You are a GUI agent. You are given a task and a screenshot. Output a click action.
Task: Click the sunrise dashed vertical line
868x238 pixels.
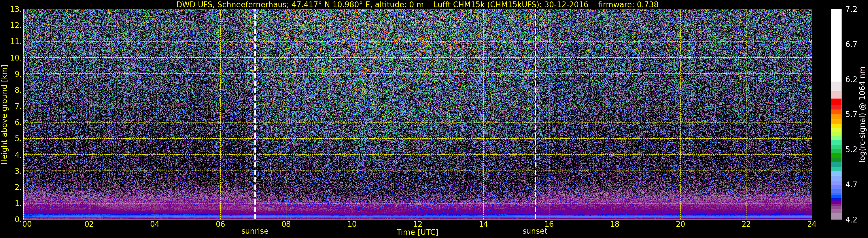coord(255,114)
